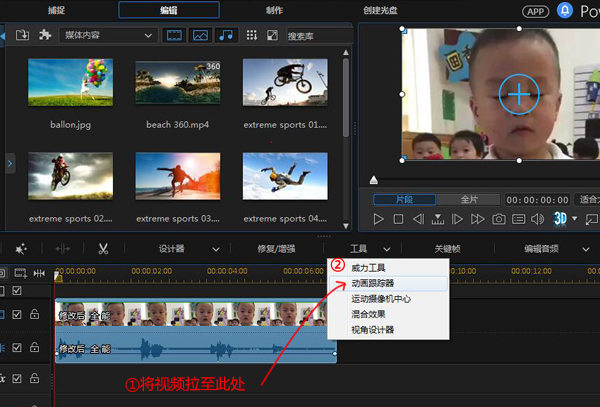600x407 pixels.
Task: Toggle checkbox on the audio waveform track
Action: [17, 347]
